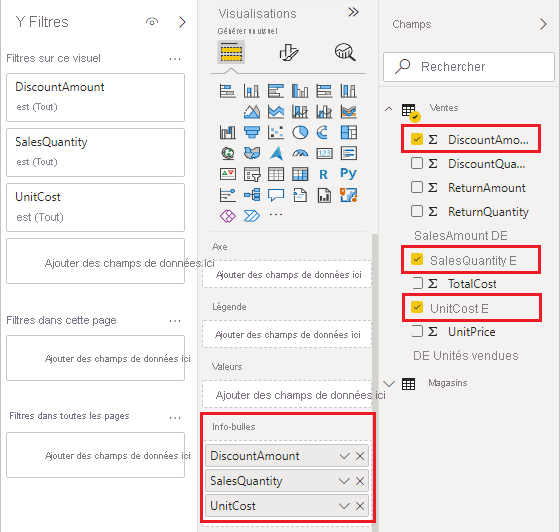Open the format visual paintbrush tab
Screen dimensions: 560x532
[x=289, y=52]
